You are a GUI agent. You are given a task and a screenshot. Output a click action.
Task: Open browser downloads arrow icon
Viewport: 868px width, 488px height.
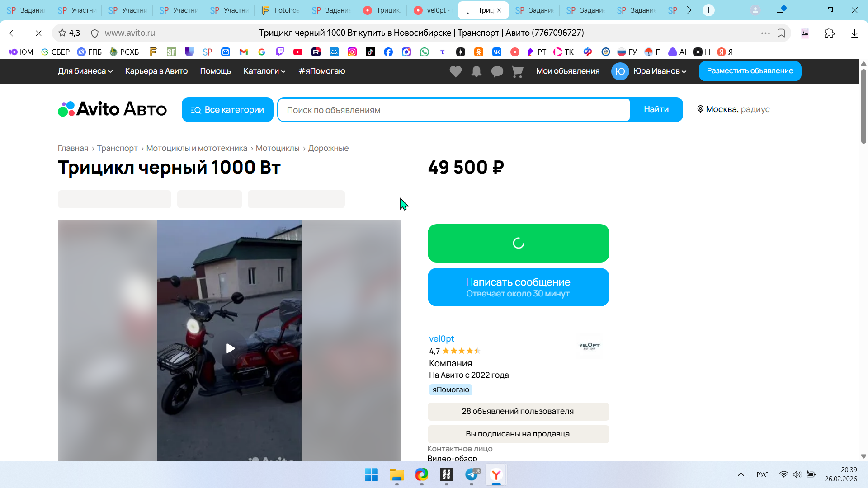854,33
